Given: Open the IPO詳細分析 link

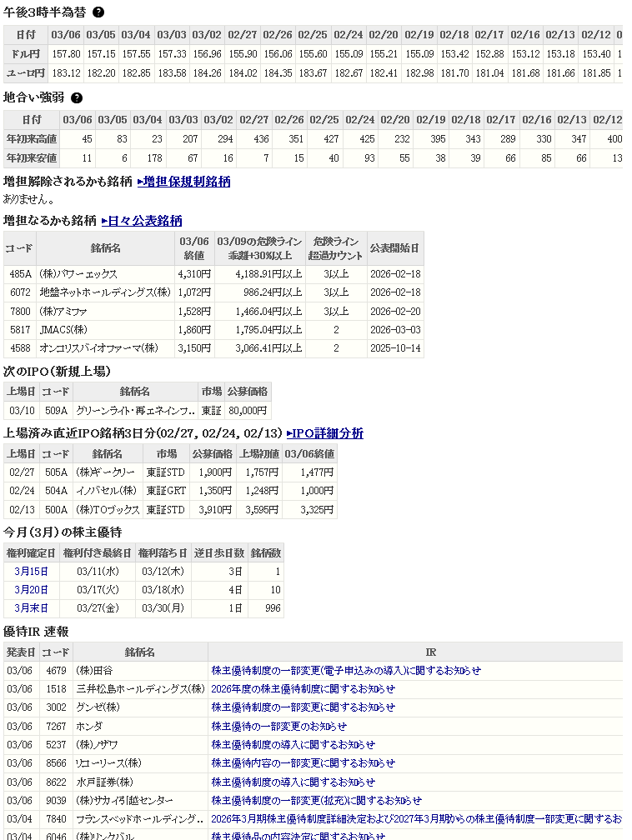Looking at the screenshot, I should 324,433.
